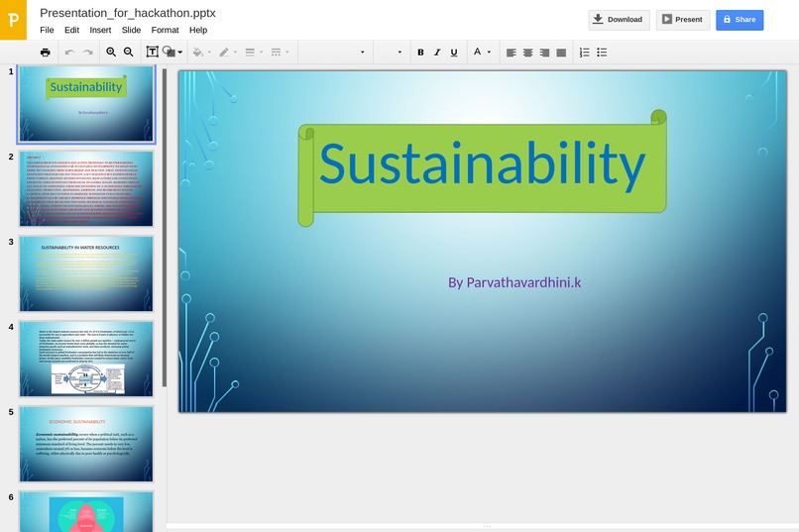This screenshot has width=799, height=532.
Task: Click the blue Share button
Action: (740, 20)
